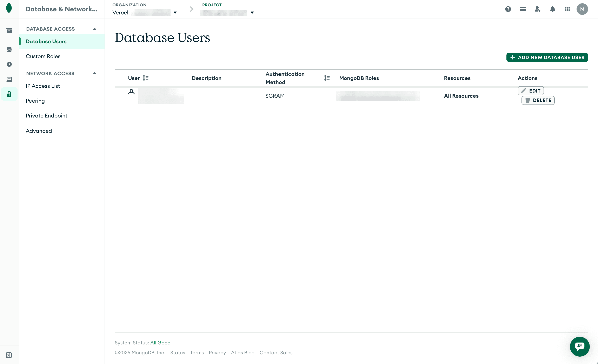Sort the Authentication Method column
Screen dimensions: 598x364
click(327, 78)
